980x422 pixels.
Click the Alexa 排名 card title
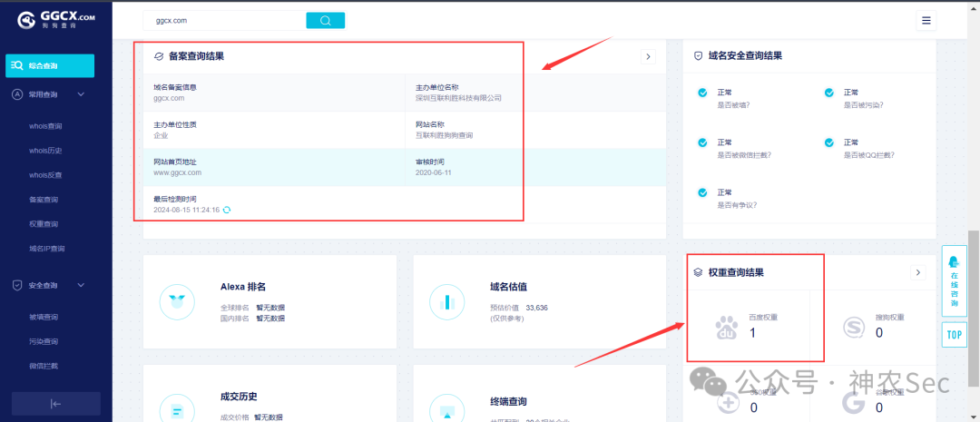click(243, 287)
